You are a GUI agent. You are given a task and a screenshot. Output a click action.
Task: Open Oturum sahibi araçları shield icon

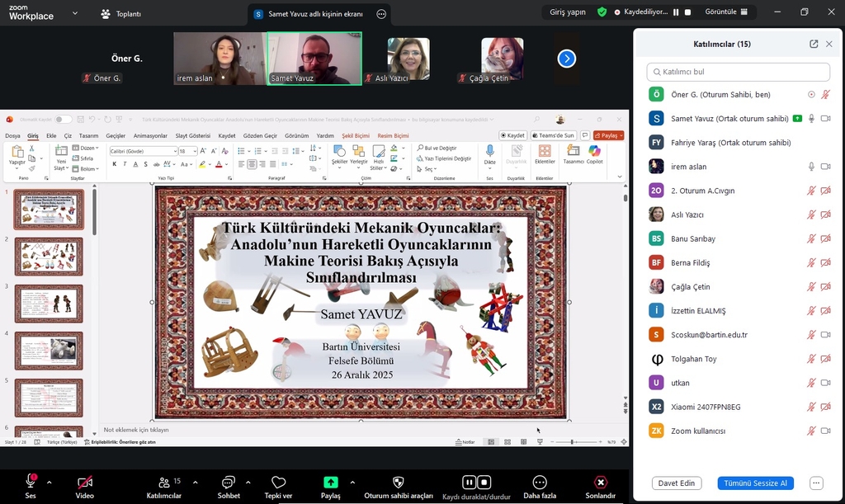pyautogui.click(x=399, y=483)
